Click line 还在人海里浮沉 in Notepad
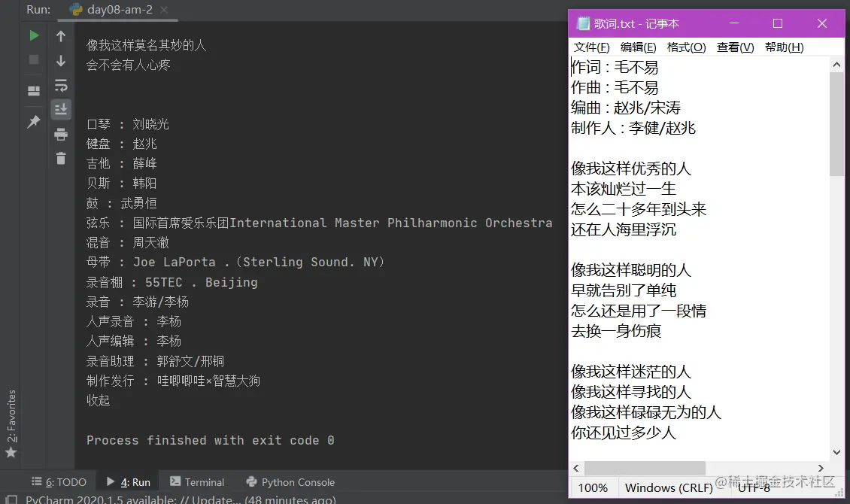Screen dimensions: 850x504 [624, 229]
